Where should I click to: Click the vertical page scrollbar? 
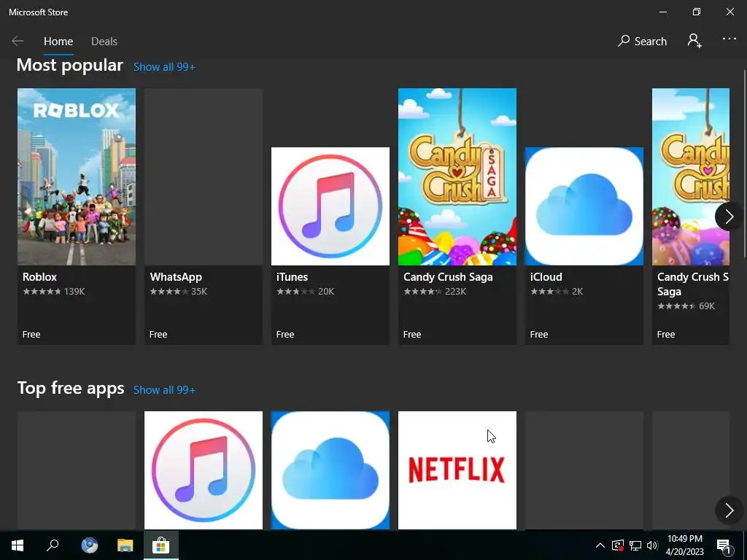[x=745, y=164]
